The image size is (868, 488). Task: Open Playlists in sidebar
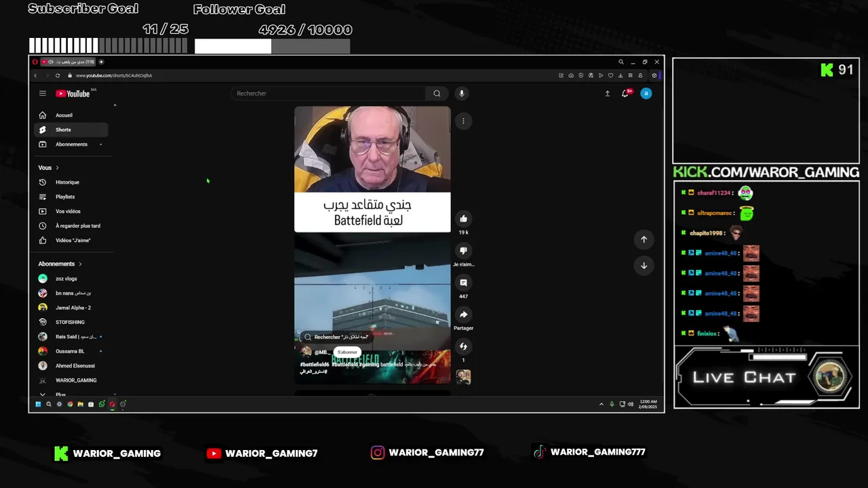(71, 197)
